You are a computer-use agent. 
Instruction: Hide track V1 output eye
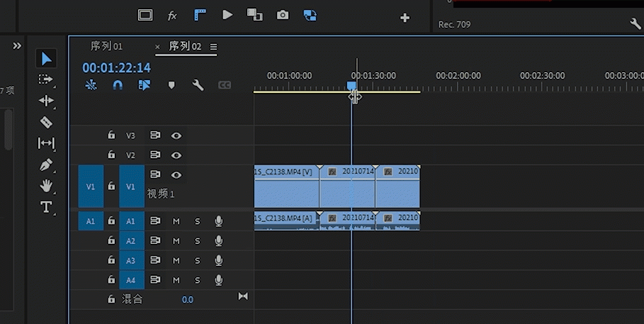[176, 174]
